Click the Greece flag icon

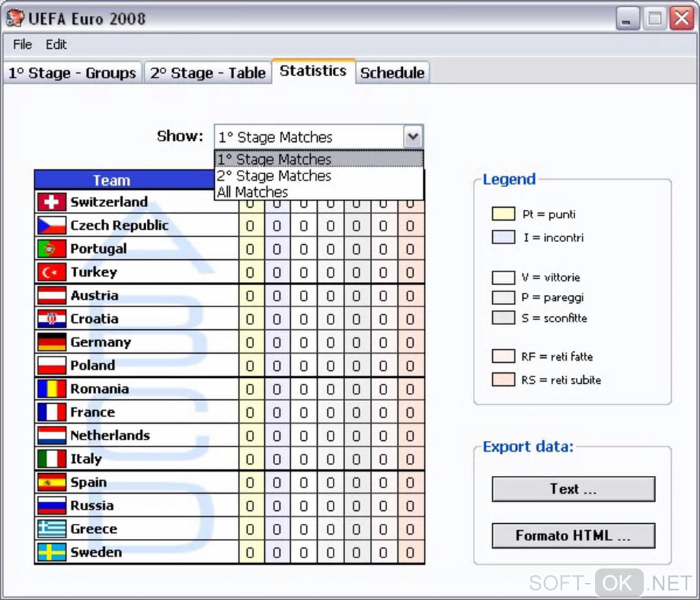click(51, 529)
